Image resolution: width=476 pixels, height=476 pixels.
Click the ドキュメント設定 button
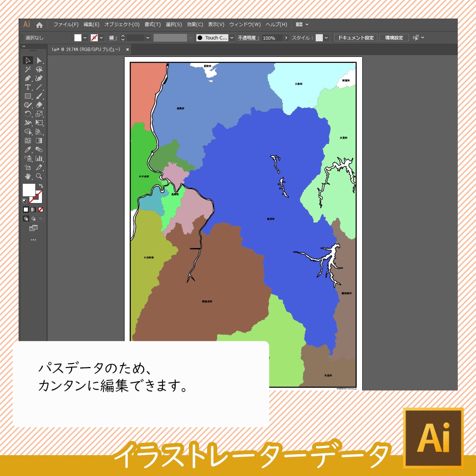tap(356, 38)
